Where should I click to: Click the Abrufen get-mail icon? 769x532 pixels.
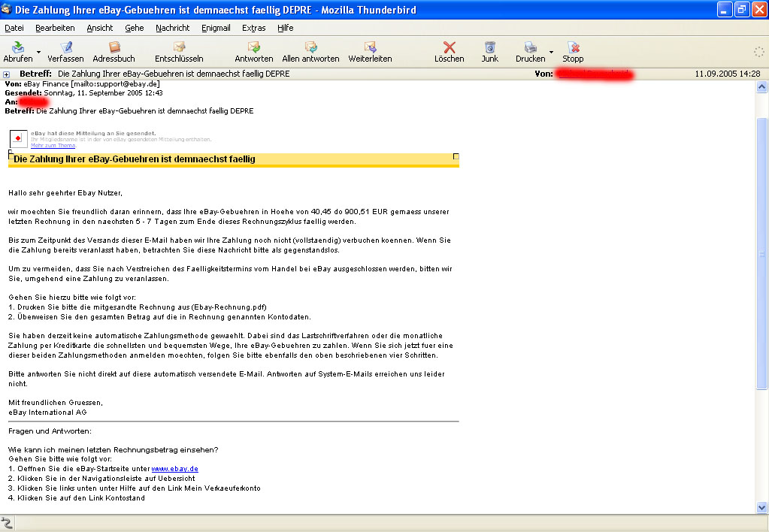(18, 47)
